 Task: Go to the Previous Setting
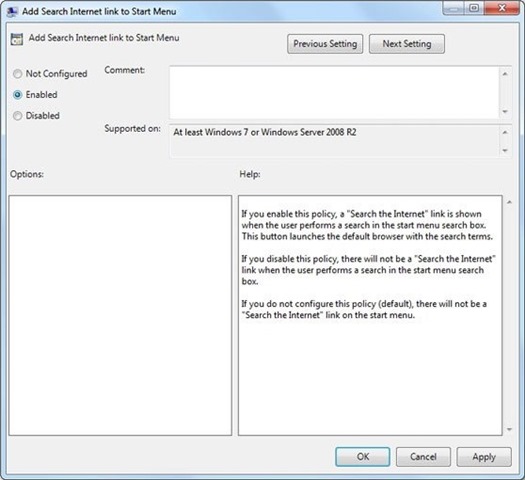pyautogui.click(x=325, y=44)
